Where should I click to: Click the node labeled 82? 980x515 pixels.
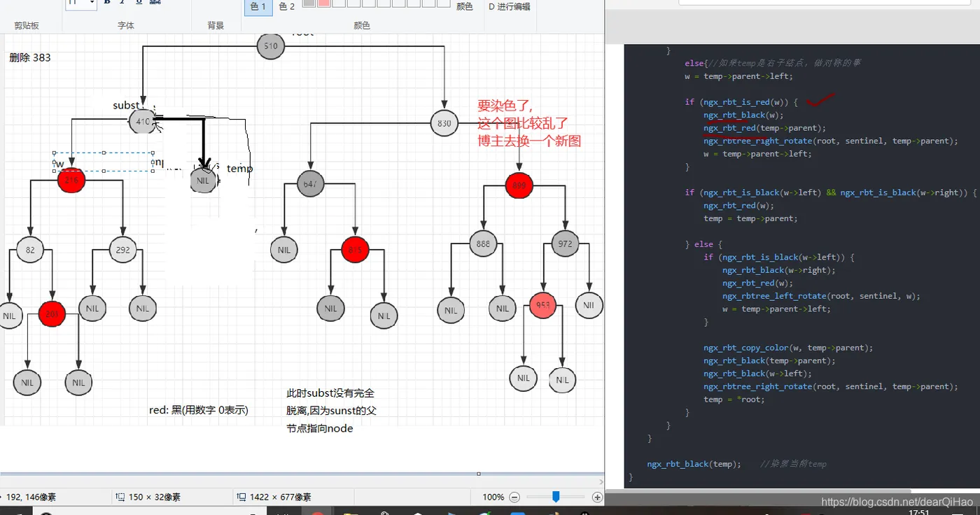click(x=30, y=250)
